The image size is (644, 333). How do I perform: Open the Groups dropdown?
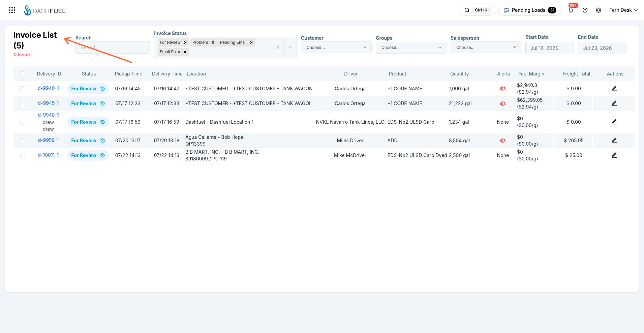[x=411, y=48]
